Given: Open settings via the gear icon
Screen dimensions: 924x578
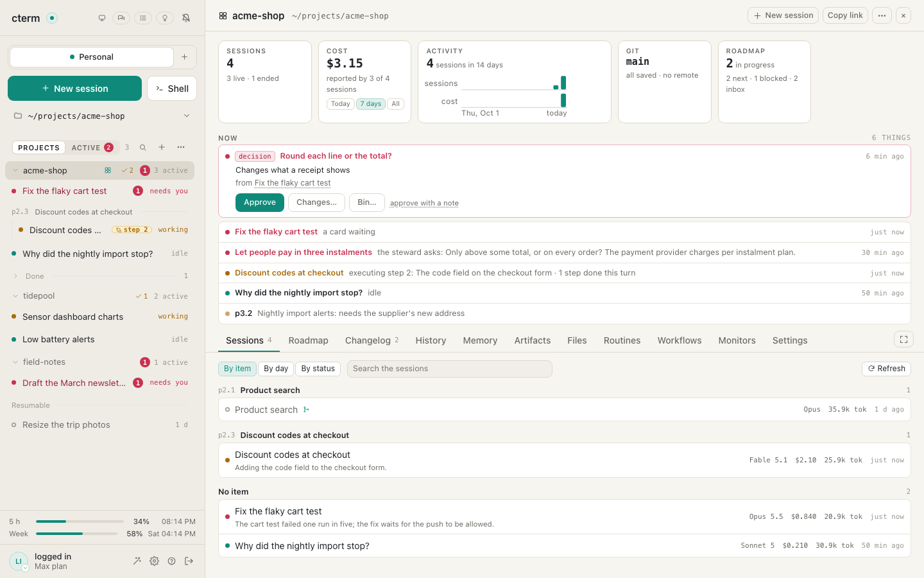Looking at the screenshot, I should [x=154, y=561].
